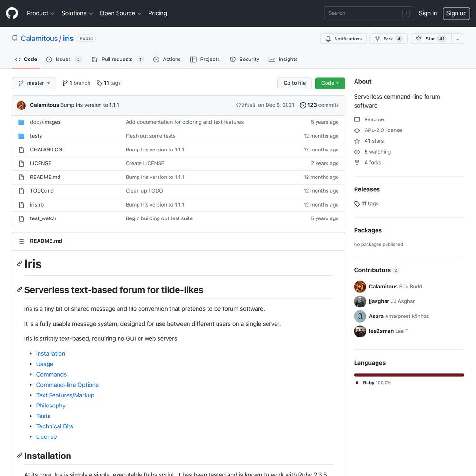Click the star icon in Star button

tap(418, 39)
